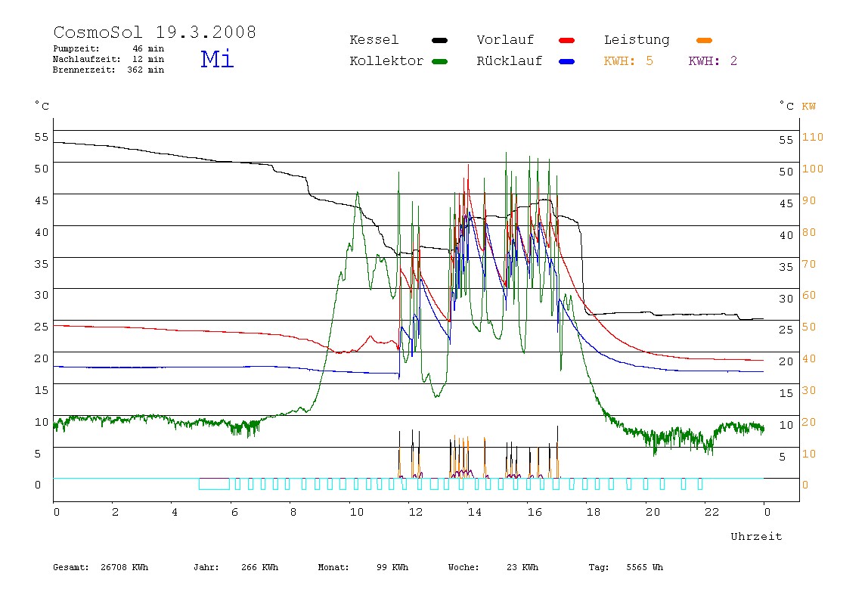The image size is (868, 614).
Task: Click the "Kollektor" legend label
Action: pyautogui.click(x=386, y=61)
